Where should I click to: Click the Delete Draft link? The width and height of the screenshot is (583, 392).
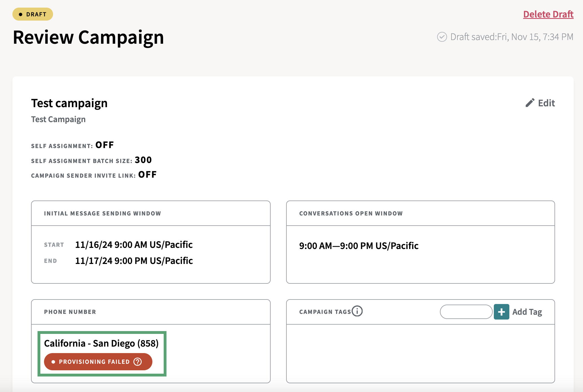548,14
